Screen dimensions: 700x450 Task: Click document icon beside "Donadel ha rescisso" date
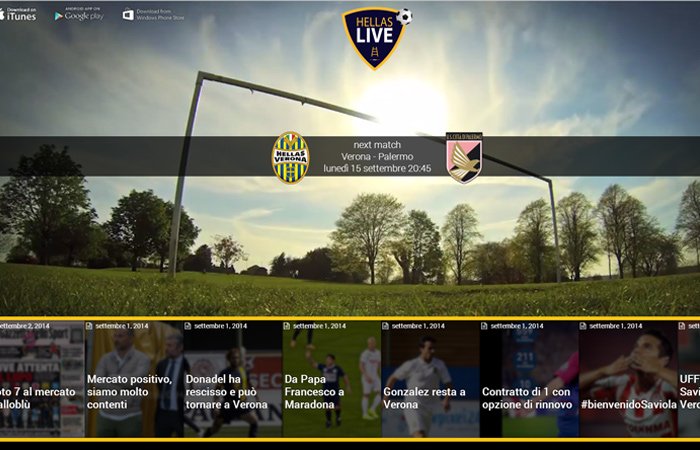point(188,326)
